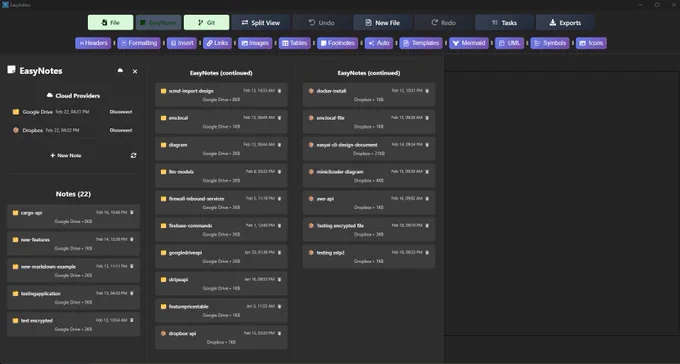Viewport: 680px width, 364px height.
Task: Delete the diagram note
Action: pyautogui.click(x=279, y=144)
